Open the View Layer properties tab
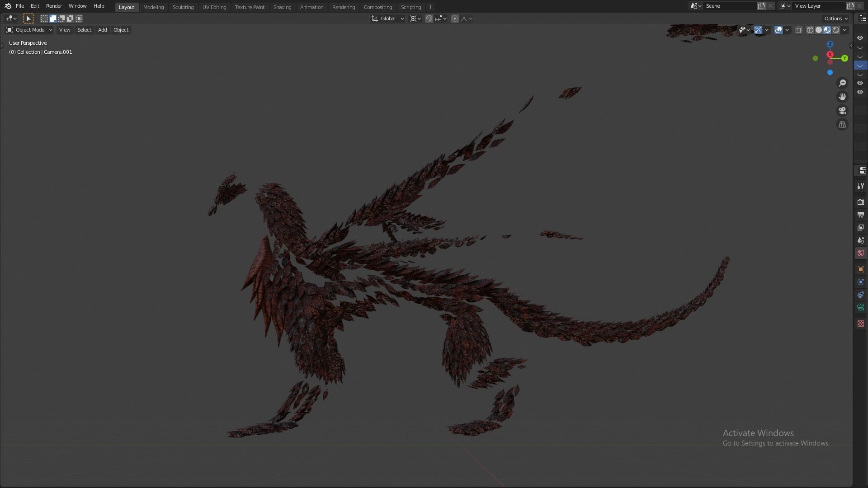868x488 pixels. click(861, 228)
